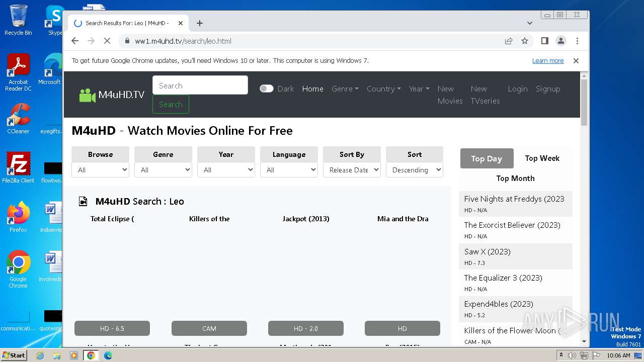644x362 pixels.
Task: Show hidden system tray icons
Action: point(561,355)
